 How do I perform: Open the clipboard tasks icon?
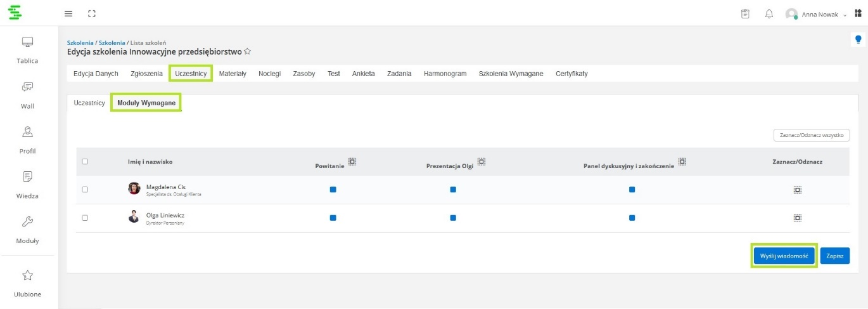745,14
